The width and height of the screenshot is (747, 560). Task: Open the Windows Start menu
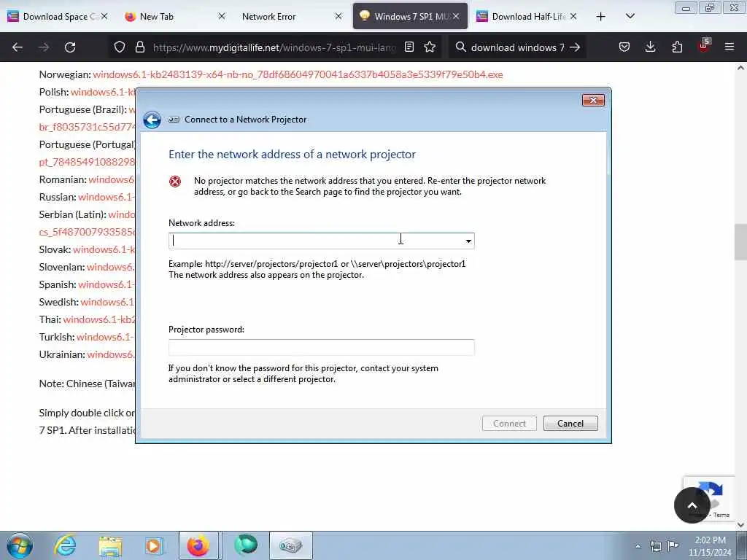pos(20,545)
